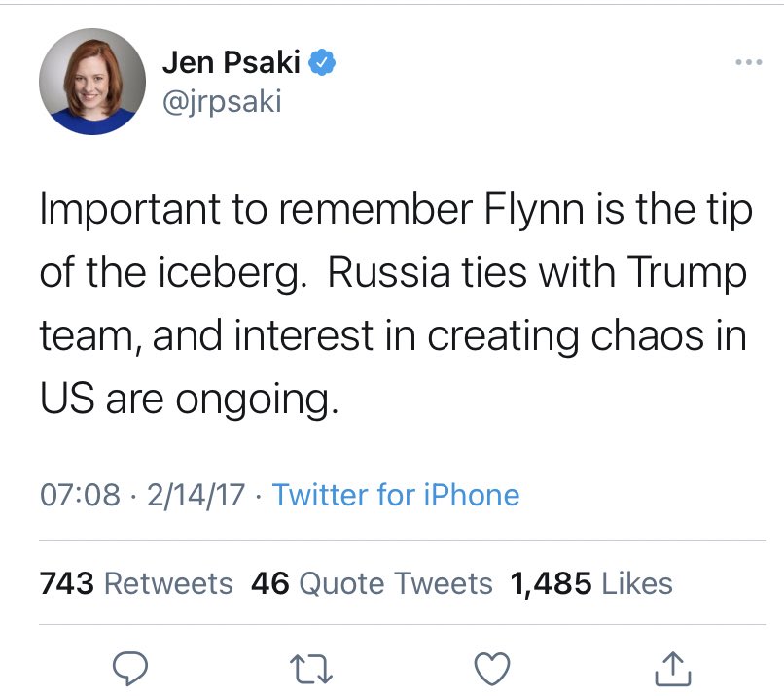The width and height of the screenshot is (784, 696).
Task: Click the blue verified badge
Action: (322, 62)
